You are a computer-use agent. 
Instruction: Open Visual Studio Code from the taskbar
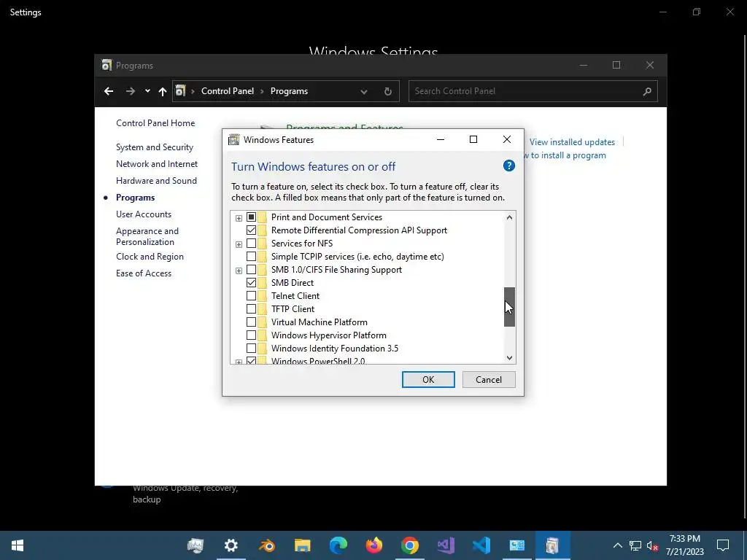pos(481,545)
